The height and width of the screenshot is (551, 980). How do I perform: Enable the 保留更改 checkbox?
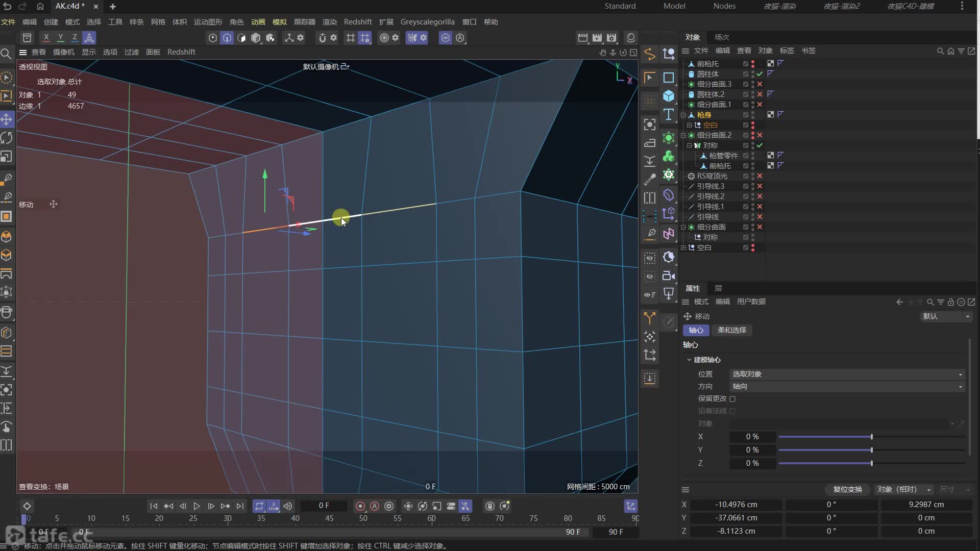(x=732, y=399)
